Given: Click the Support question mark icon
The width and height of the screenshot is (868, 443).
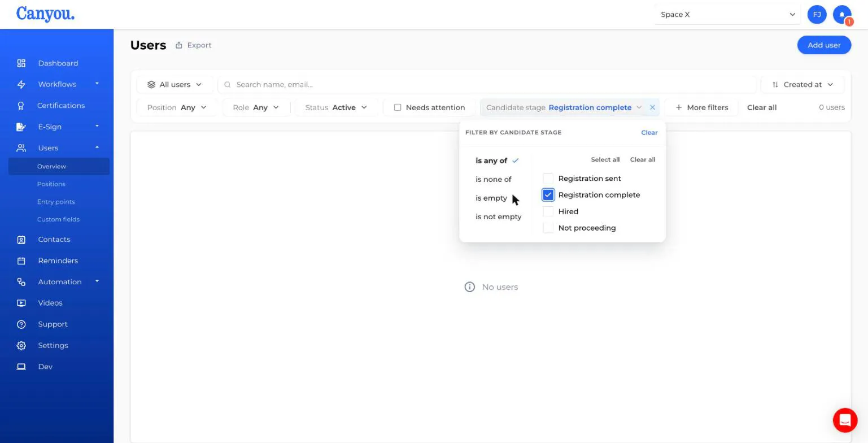Looking at the screenshot, I should point(21,324).
